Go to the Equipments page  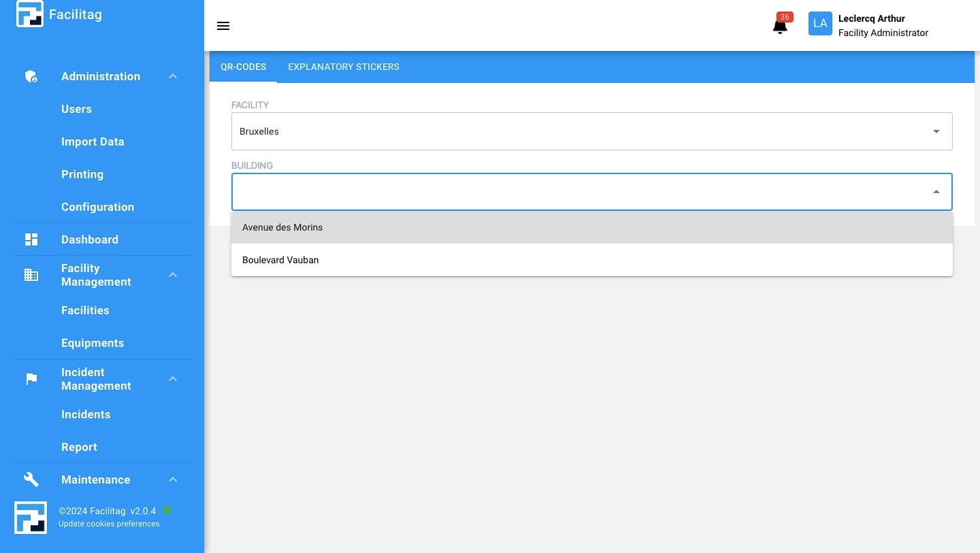(93, 343)
